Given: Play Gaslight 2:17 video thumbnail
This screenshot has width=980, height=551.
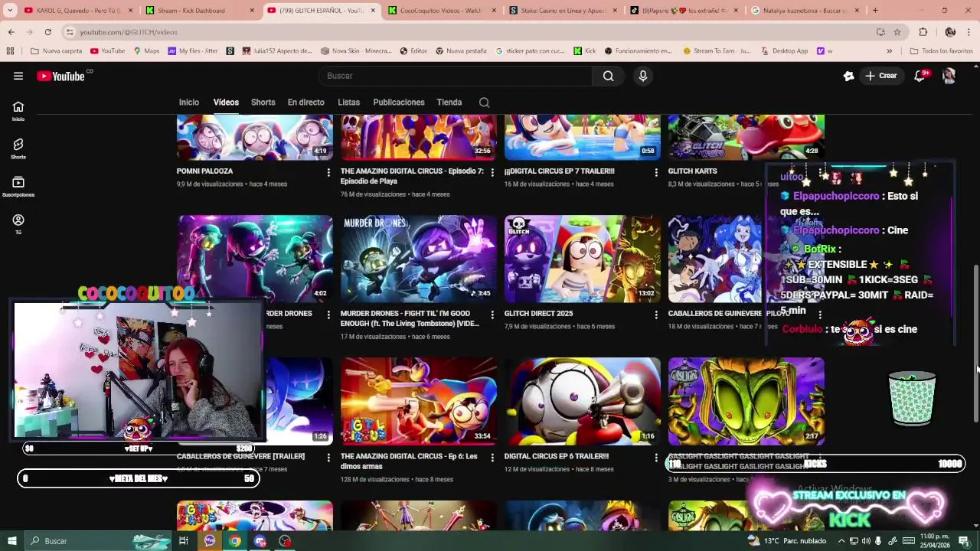Looking at the screenshot, I should [746, 402].
